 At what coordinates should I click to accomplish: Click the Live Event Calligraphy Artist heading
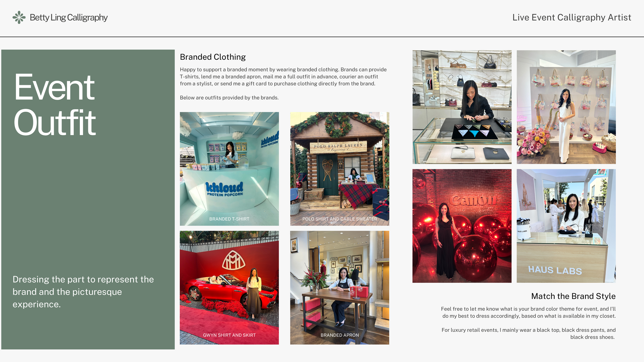(572, 18)
